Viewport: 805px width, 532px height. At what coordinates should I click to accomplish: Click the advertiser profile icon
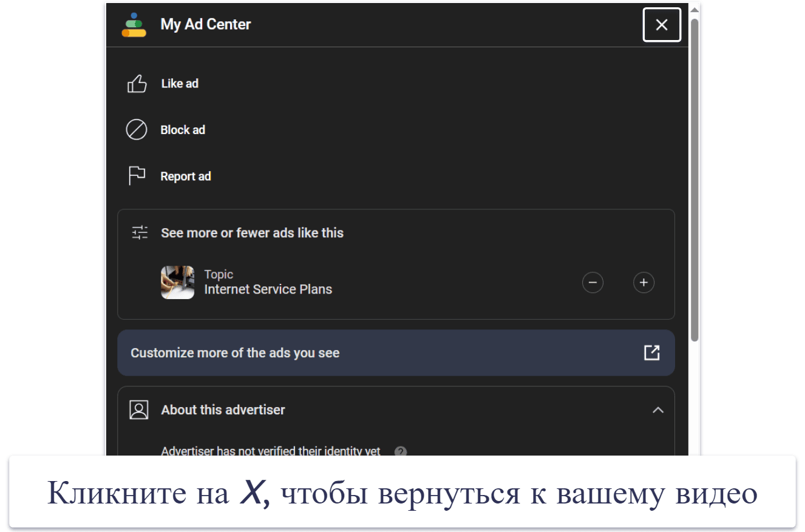(139, 410)
